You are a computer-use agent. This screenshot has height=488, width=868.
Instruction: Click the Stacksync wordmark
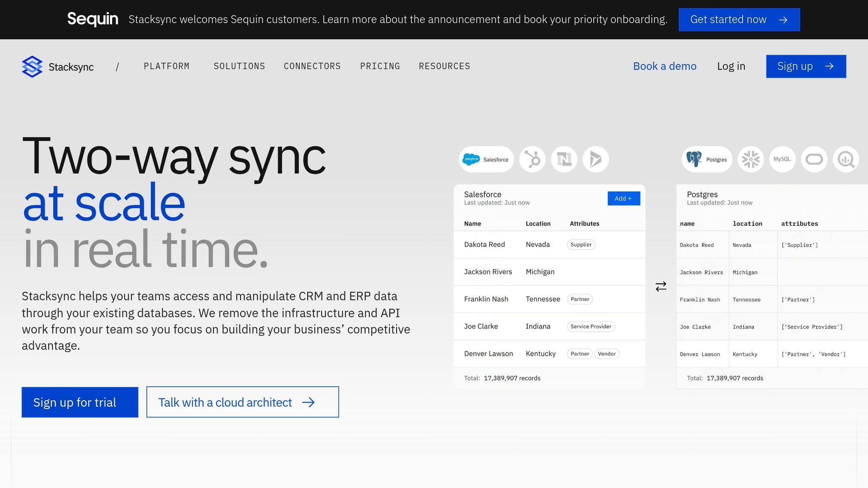click(71, 67)
